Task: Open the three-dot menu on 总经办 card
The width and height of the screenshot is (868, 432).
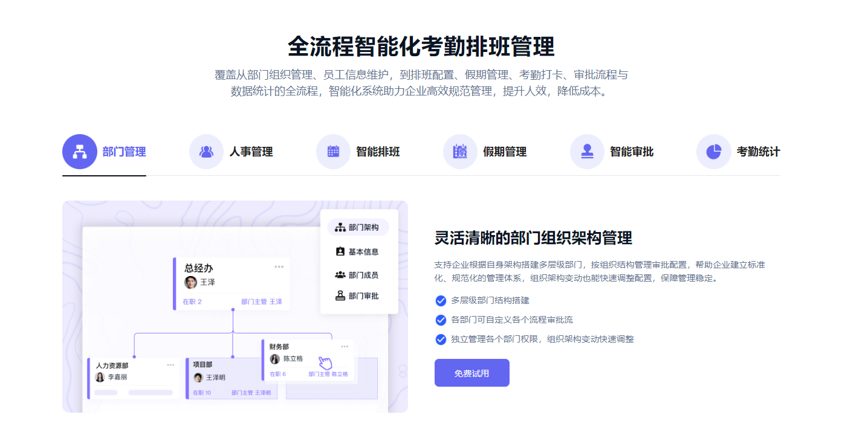Action: (x=279, y=266)
